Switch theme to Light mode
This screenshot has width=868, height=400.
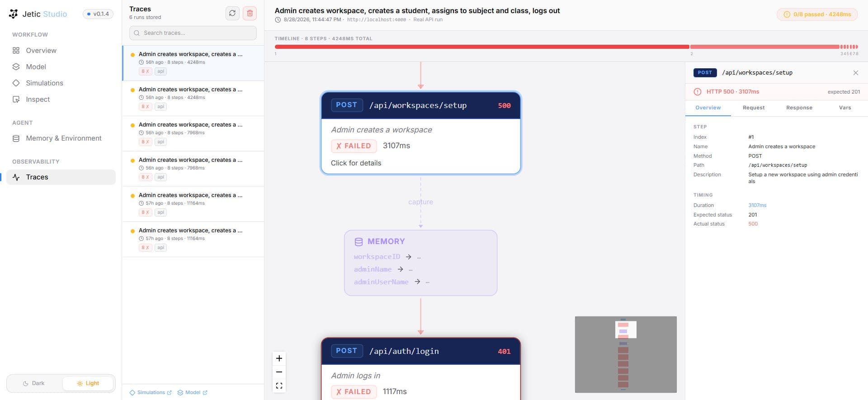(88, 383)
